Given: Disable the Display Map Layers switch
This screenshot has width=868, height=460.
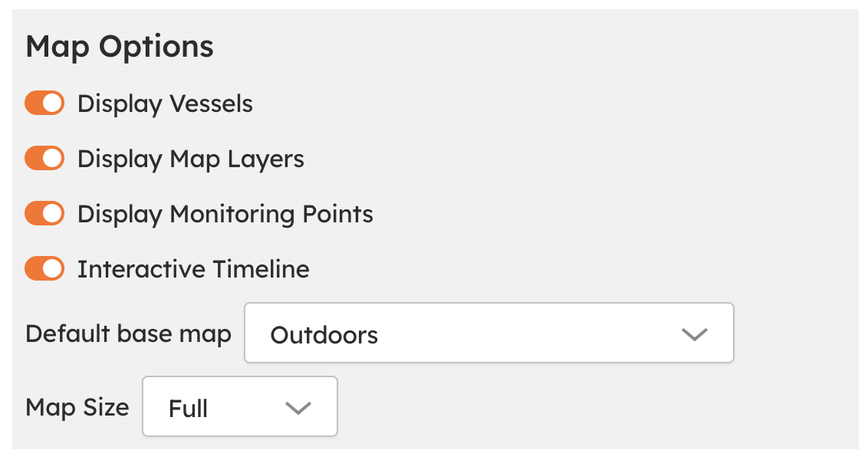Looking at the screenshot, I should 44,159.
